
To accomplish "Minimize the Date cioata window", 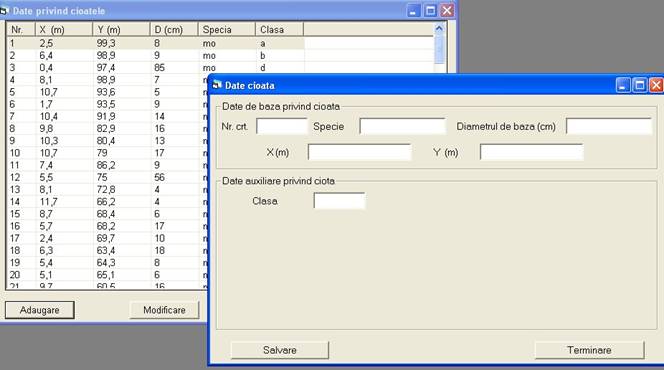I will [623, 86].
